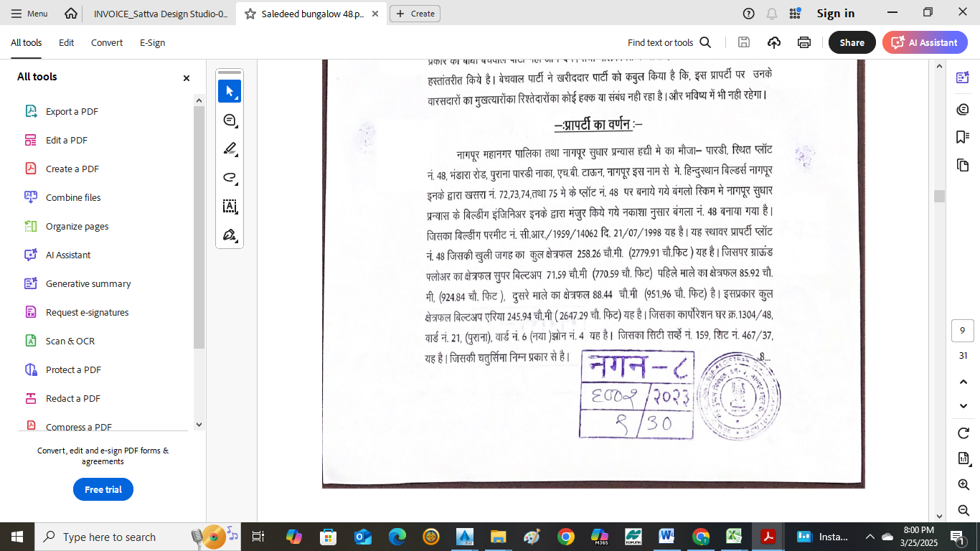Open Request e-signatures tool
The image size is (980, 551).
88,312
